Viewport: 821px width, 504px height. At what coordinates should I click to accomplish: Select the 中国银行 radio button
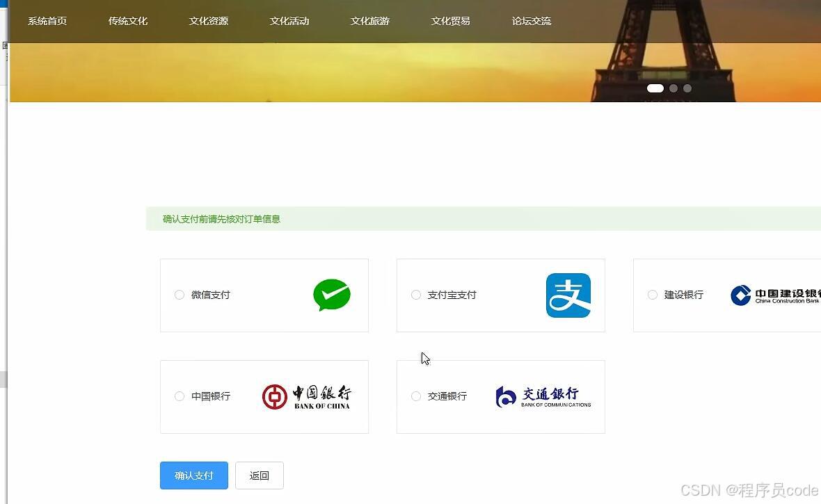[179, 396]
